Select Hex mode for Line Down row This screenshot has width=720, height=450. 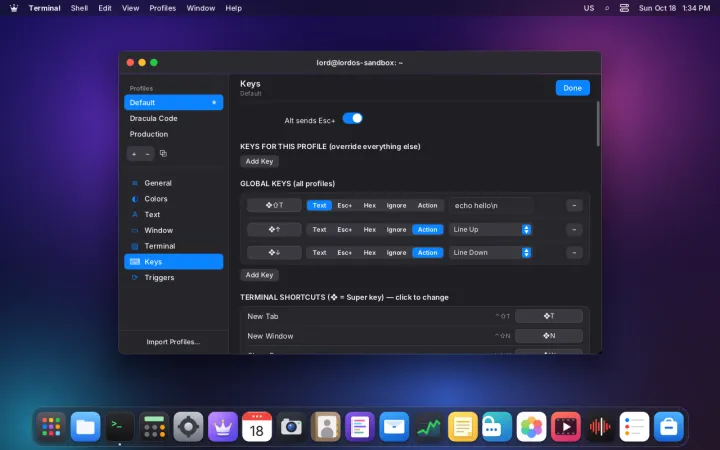(370, 253)
